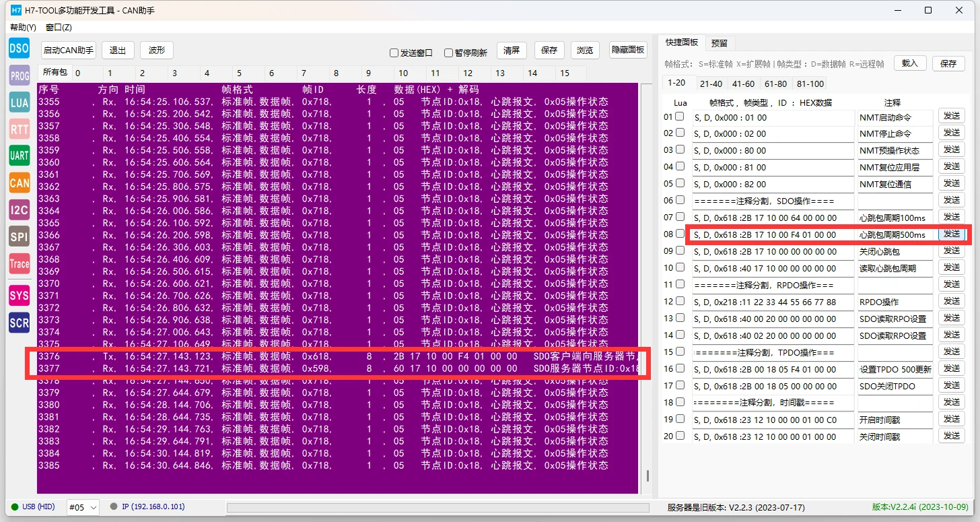Open the 窗口(Z) menu
Viewport: 980px width, 522px height.
pyautogui.click(x=59, y=28)
